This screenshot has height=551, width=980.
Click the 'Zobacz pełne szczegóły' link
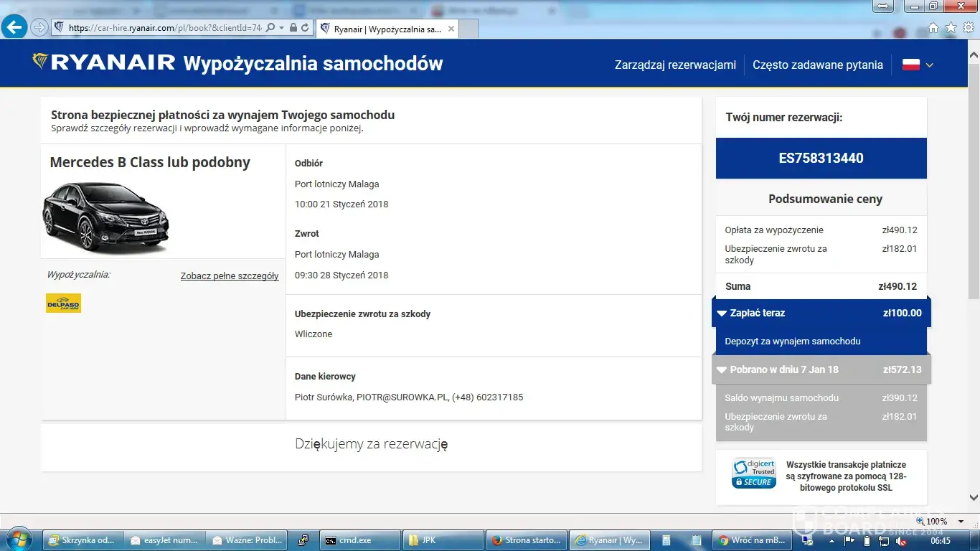click(229, 275)
